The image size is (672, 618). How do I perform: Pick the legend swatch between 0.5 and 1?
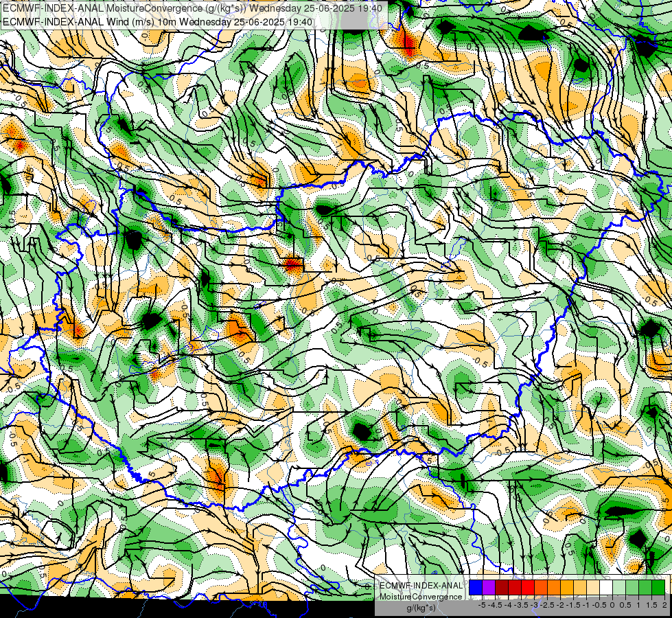(632, 588)
